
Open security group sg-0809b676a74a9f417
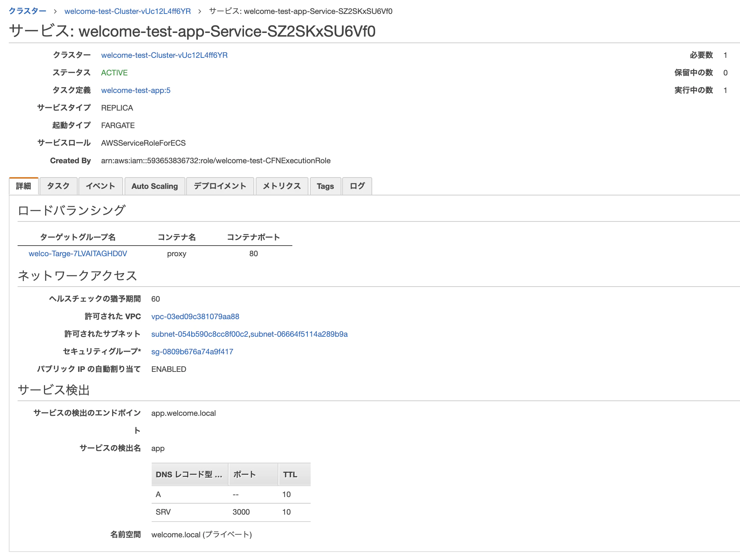(192, 352)
